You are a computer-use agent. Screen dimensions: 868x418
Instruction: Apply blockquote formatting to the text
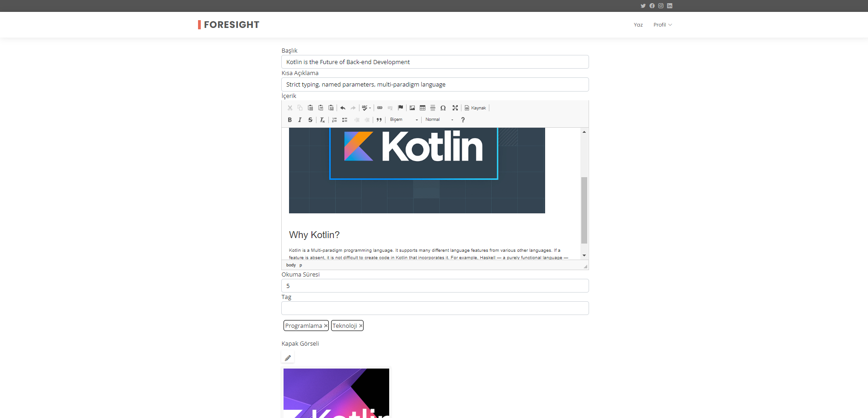click(x=379, y=119)
